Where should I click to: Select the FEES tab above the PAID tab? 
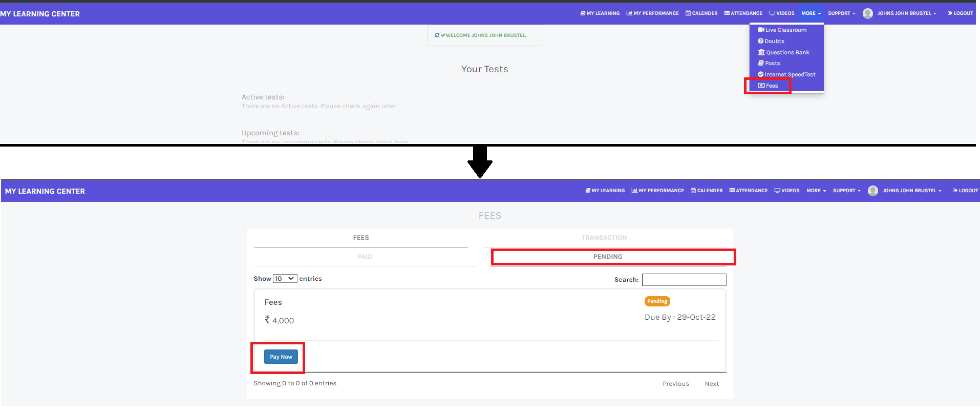[x=361, y=238]
